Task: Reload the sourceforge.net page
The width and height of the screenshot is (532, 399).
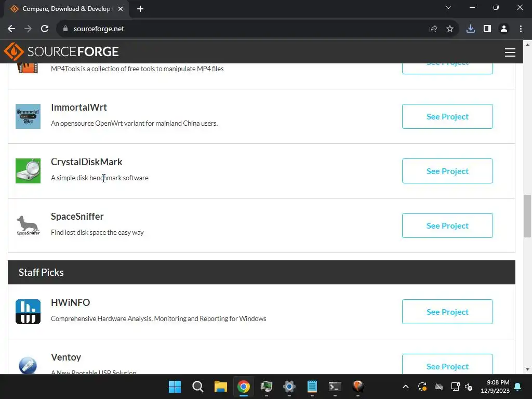Action: (45, 29)
